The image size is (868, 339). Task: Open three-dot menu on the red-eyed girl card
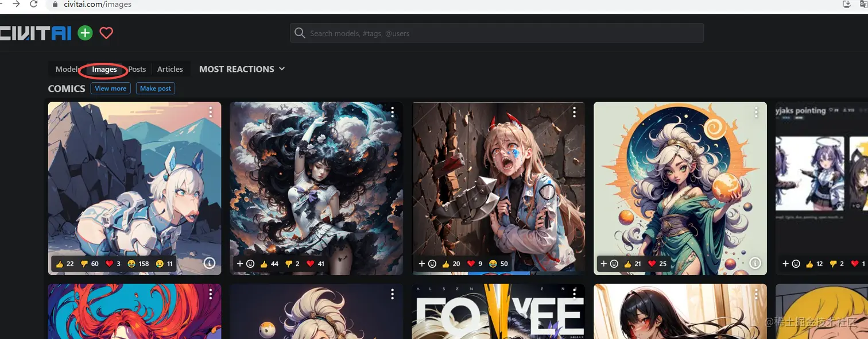[756, 294]
